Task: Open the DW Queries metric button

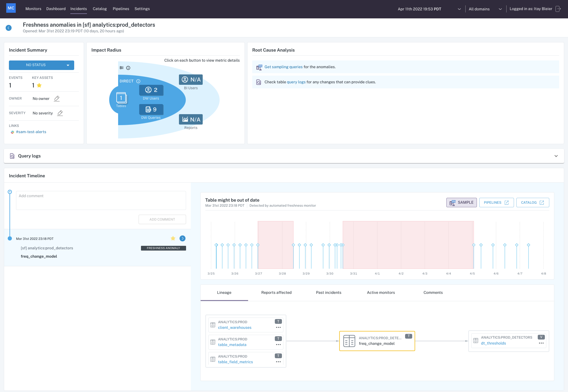Action: tap(151, 109)
